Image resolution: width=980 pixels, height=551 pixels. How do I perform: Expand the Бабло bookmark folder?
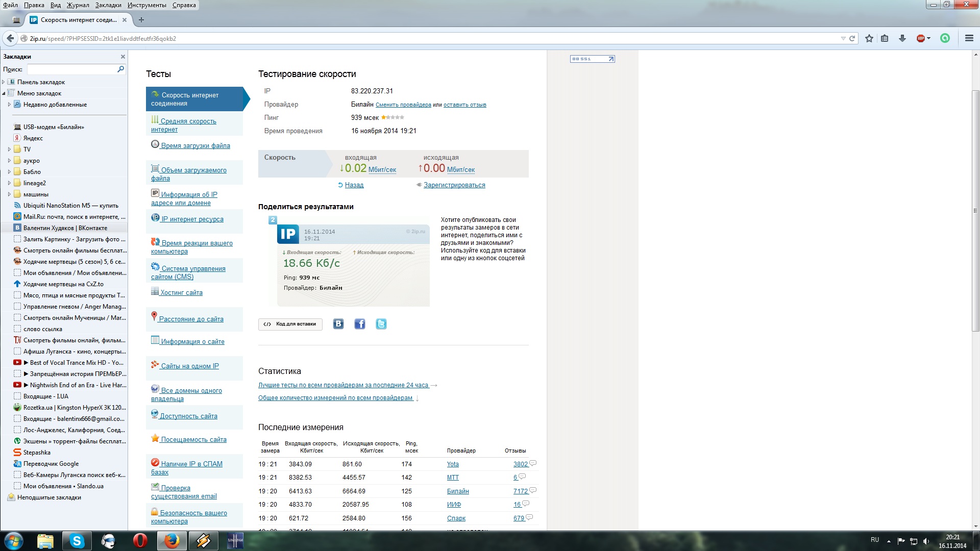pos(9,172)
